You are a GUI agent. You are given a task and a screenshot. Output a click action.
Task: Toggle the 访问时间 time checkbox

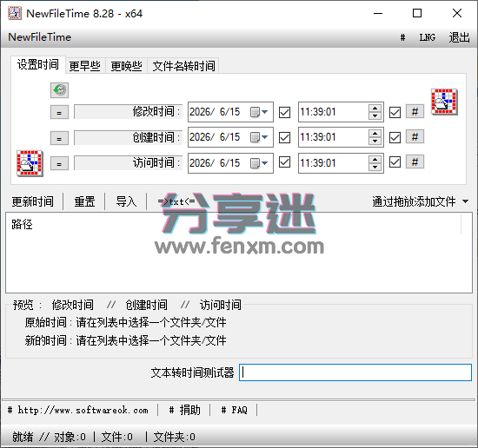tap(395, 162)
